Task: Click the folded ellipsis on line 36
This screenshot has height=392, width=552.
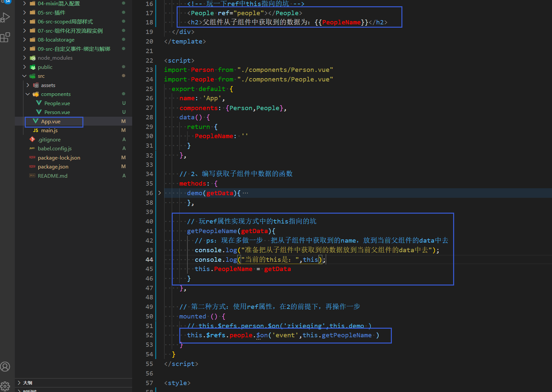Action: (x=245, y=193)
